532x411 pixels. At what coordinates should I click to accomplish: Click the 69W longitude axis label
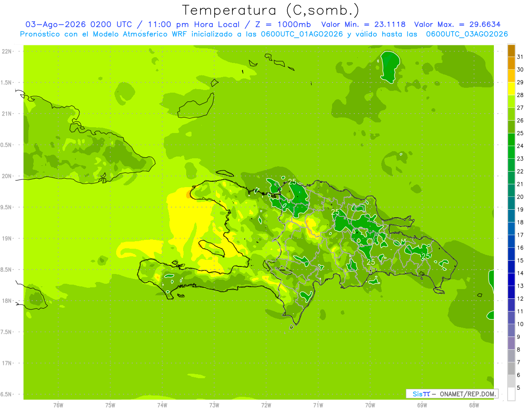pyautogui.click(x=422, y=405)
